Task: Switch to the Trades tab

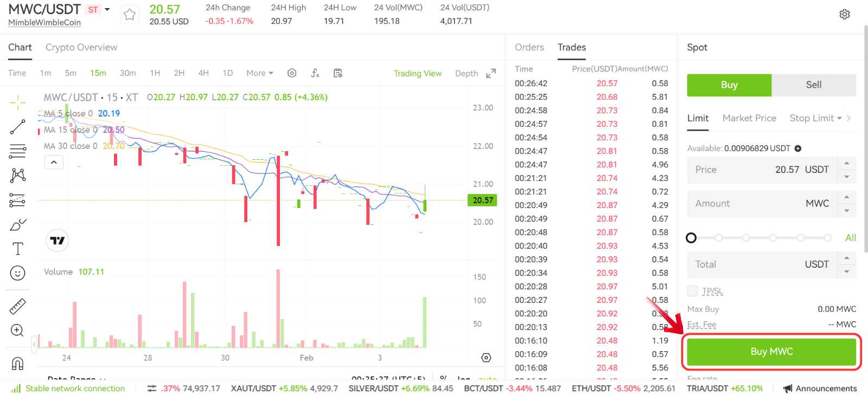Action: click(572, 48)
